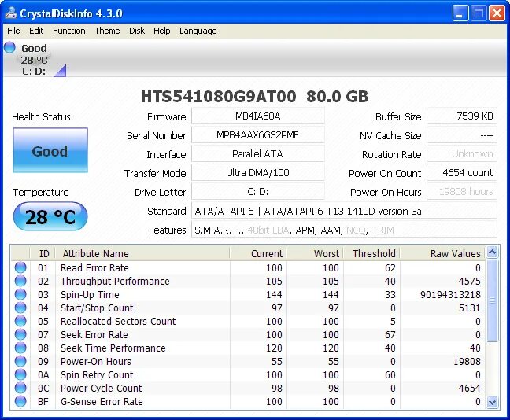Click the Rotation Rate Unknown field
This screenshot has width=510, height=420.
[x=462, y=153]
